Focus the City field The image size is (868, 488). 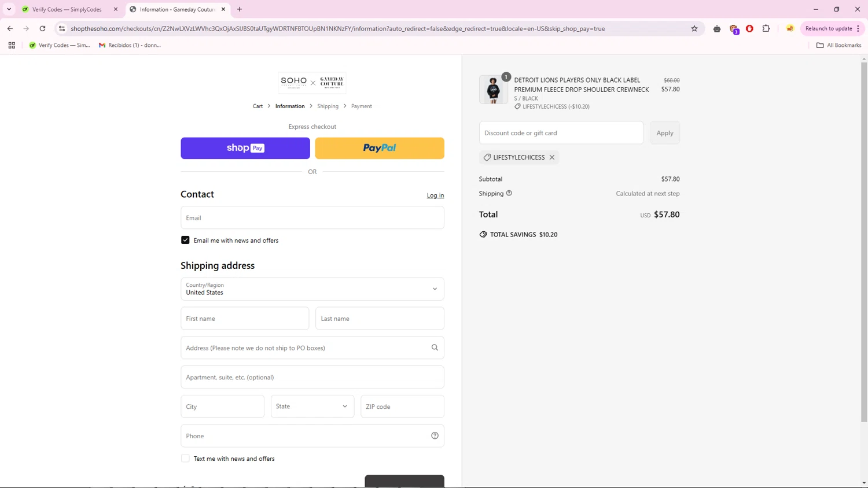(x=222, y=406)
